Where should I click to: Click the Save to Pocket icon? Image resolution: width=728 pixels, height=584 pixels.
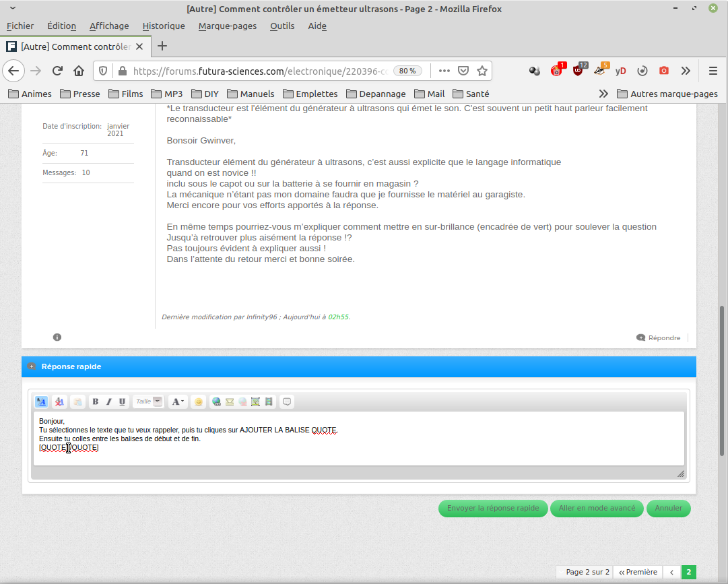pos(463,71)
